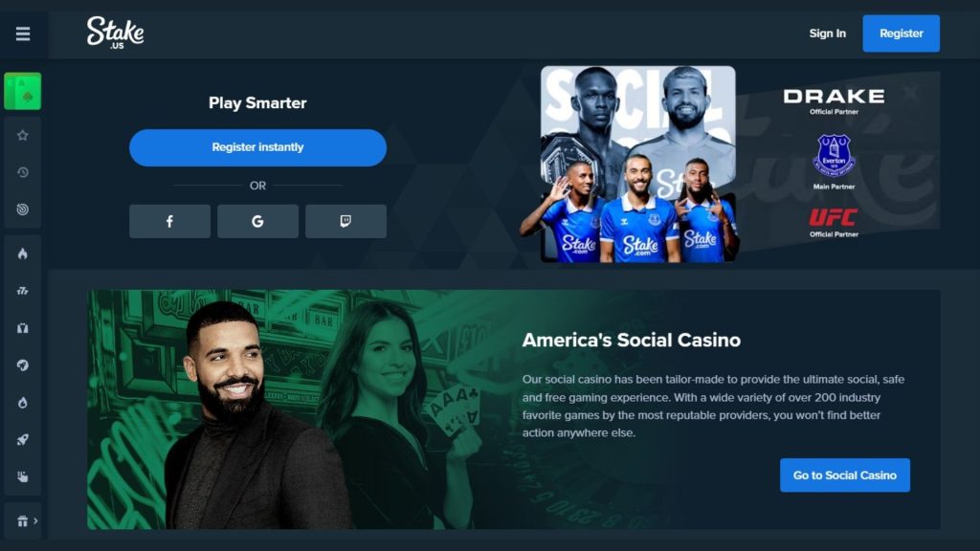The image size is (980, 551).
Task: Open Recent history clock icon
Action: [x=23, y=172]
